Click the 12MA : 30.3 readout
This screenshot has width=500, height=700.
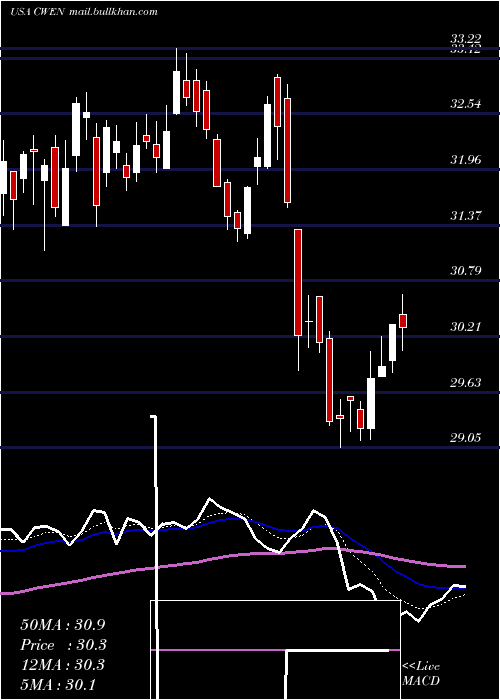coord(63,665)
